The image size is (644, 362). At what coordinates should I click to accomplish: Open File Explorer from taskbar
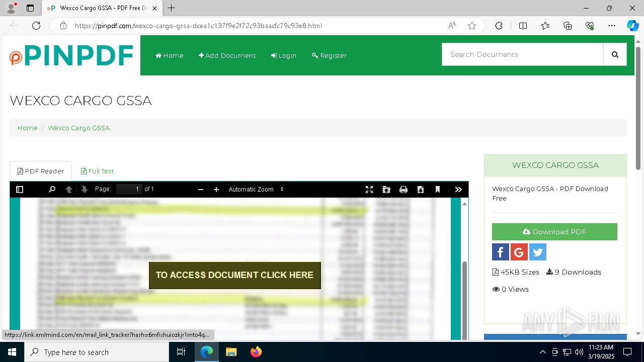[231, 352]
